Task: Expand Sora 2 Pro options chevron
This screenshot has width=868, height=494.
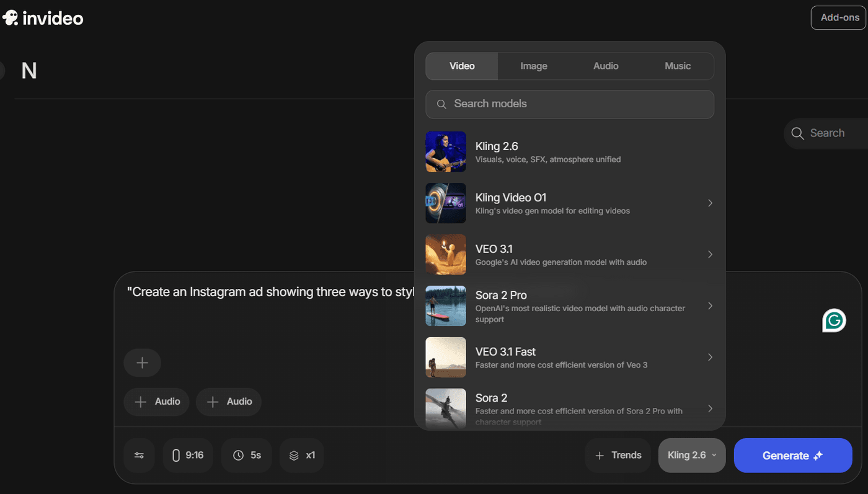Action: coord(710,306)
